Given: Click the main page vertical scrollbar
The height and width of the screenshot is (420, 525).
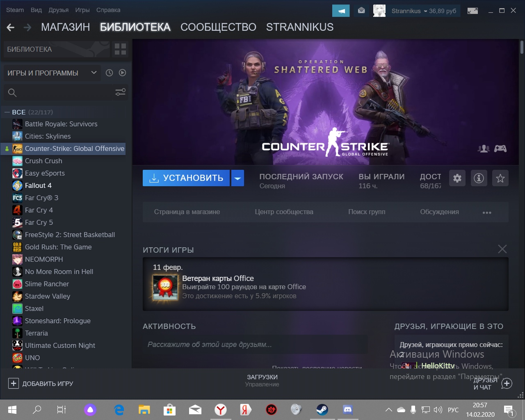Looking at the screenshot, I should (x=522, y=47).
